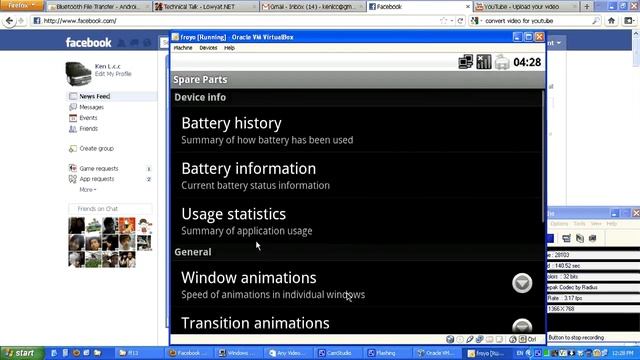This screenshot has width=640, height=360.
Task: Open a new Firefox tab
Action: [x=587, y=7]
